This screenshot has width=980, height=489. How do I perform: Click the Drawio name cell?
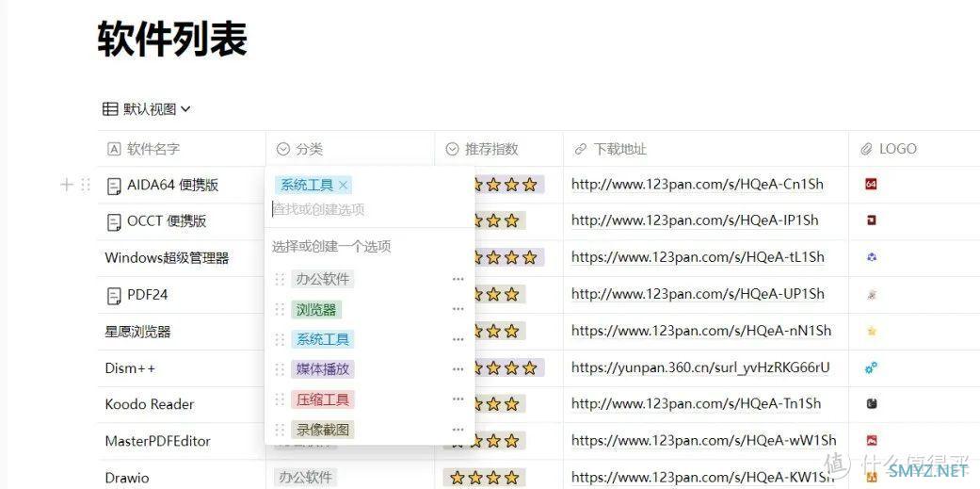(127, 479)
